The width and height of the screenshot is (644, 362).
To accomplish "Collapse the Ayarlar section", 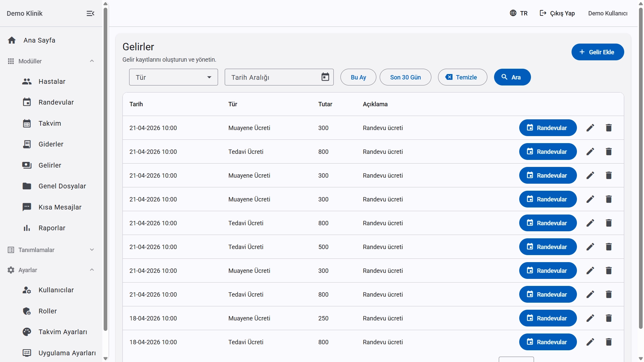I will tap(51, 270).
